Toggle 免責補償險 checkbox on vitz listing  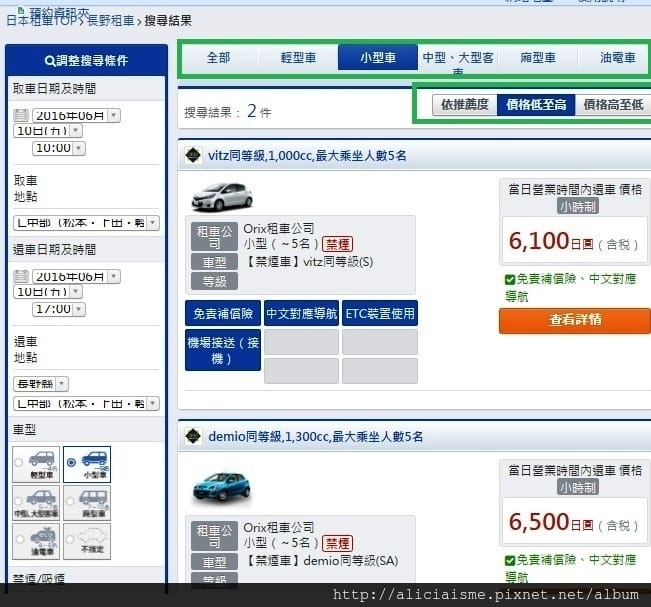(x=510, y=279)
